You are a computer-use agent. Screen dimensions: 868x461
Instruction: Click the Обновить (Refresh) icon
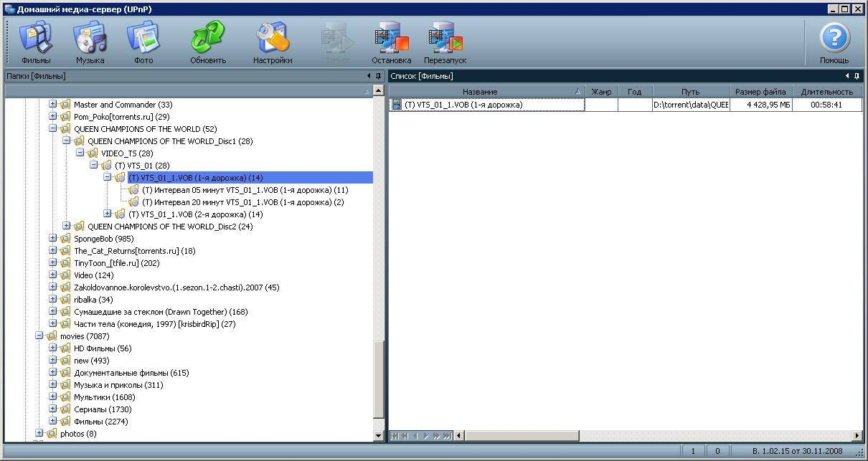coord(208,42)
